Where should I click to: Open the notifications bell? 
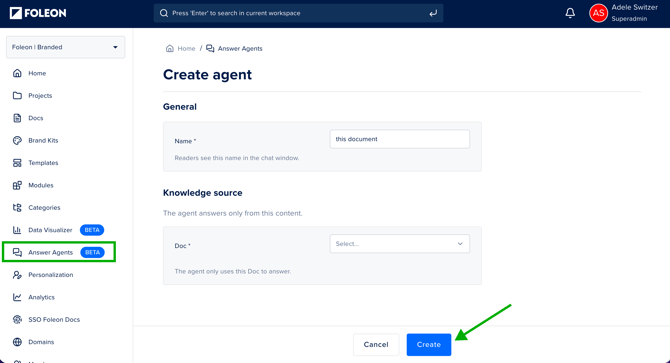(570, 13)
